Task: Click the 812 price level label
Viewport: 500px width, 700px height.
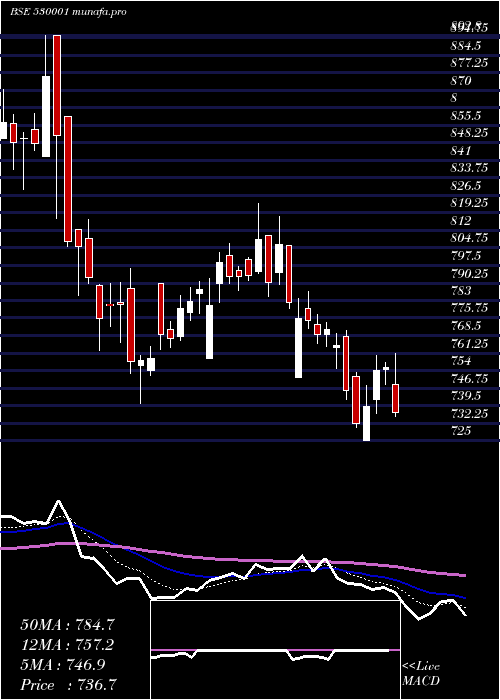Action: point(461,221)
